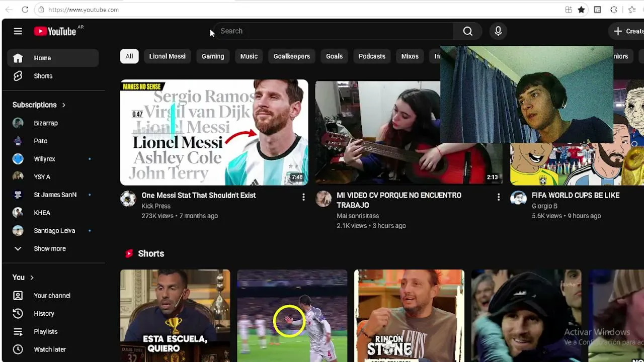Reload the page with the browser refresh icon
The width and height of the screenshot is (644, 362).
(x=25, y=10)
